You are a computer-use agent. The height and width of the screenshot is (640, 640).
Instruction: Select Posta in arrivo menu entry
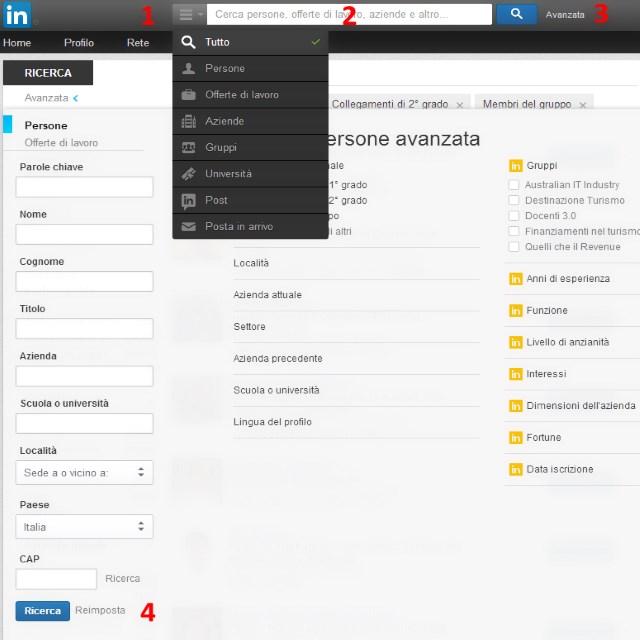250,227
